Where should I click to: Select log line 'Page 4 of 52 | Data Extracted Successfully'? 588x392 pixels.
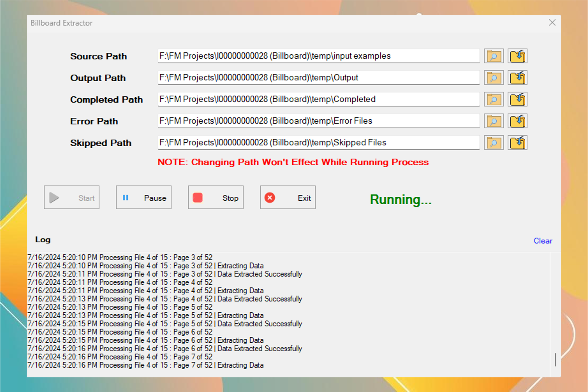pyautogui.click(x=165, y=299)
